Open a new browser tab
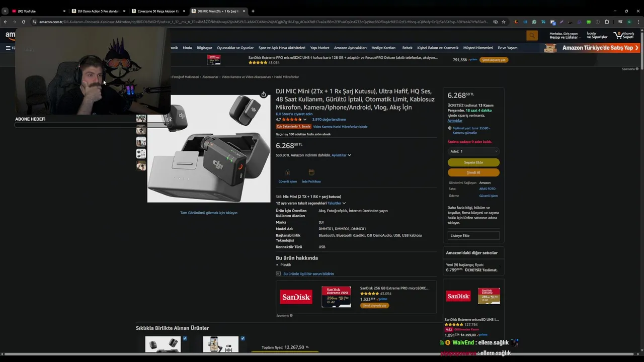Screen dimensions: 644x362 tap(253, 11)
